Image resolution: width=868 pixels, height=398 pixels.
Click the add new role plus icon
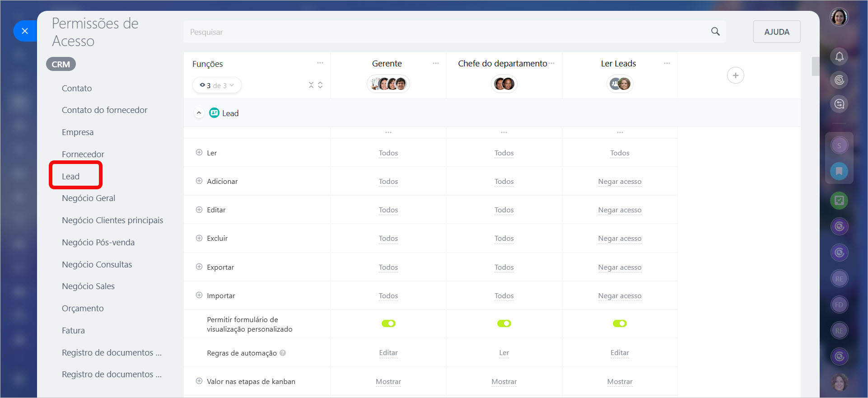coord(735,75)
